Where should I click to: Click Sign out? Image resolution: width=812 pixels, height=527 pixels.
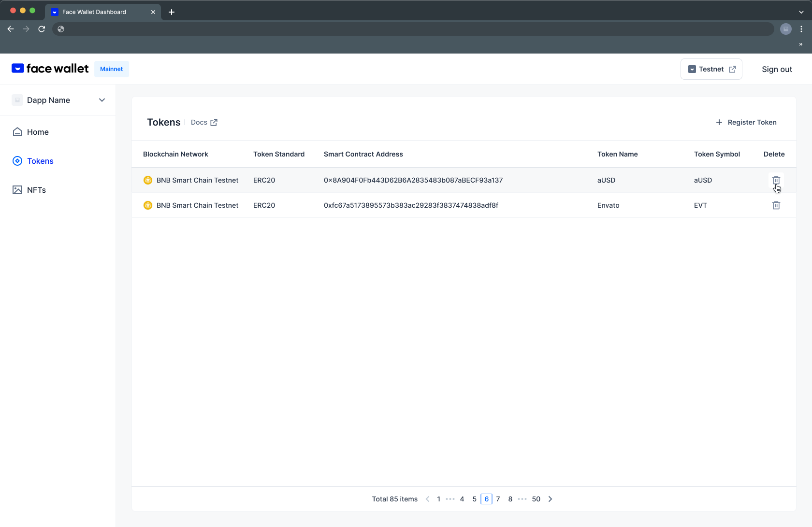(x=777, y=69)
